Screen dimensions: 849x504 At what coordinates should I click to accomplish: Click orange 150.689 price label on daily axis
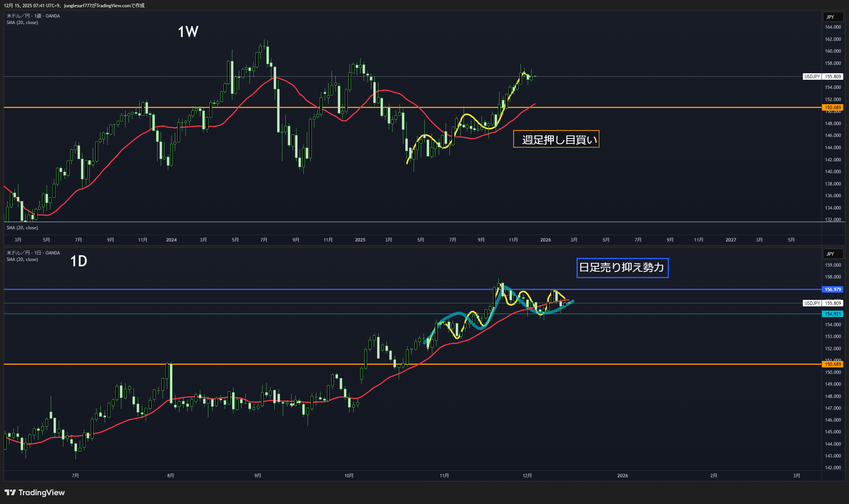coord(833,364)
